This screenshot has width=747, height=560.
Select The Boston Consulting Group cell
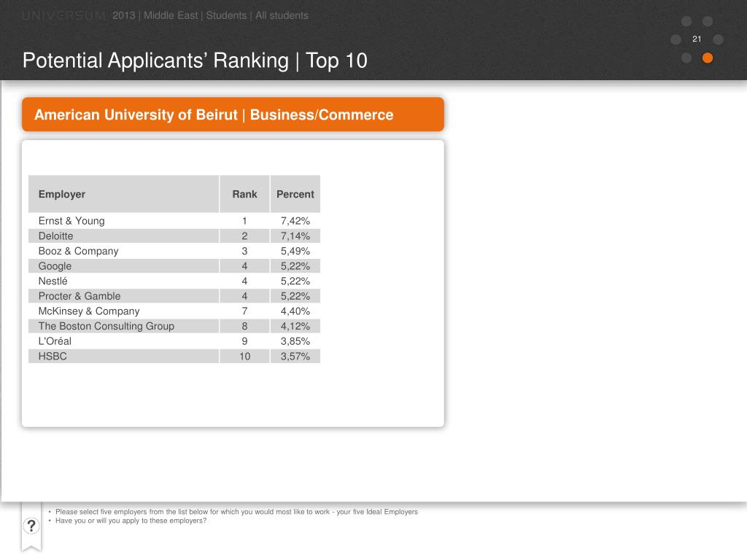coord(123,326)
